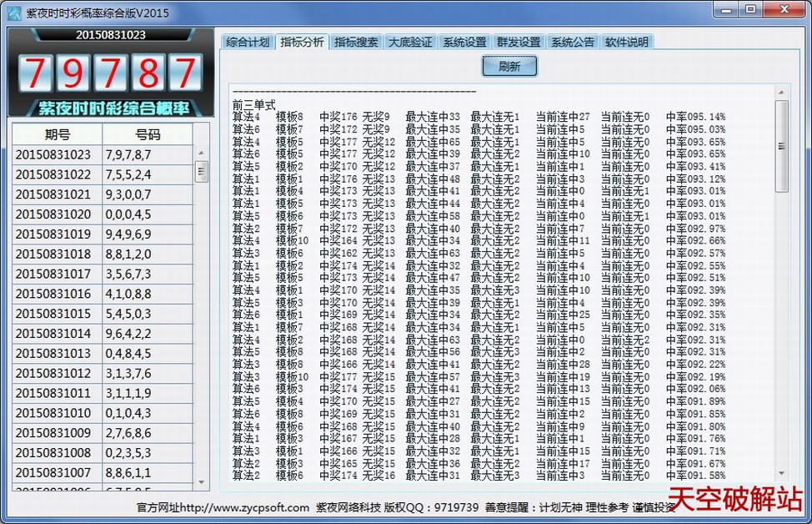Open the 软件说明 tab

coord(627,43)
